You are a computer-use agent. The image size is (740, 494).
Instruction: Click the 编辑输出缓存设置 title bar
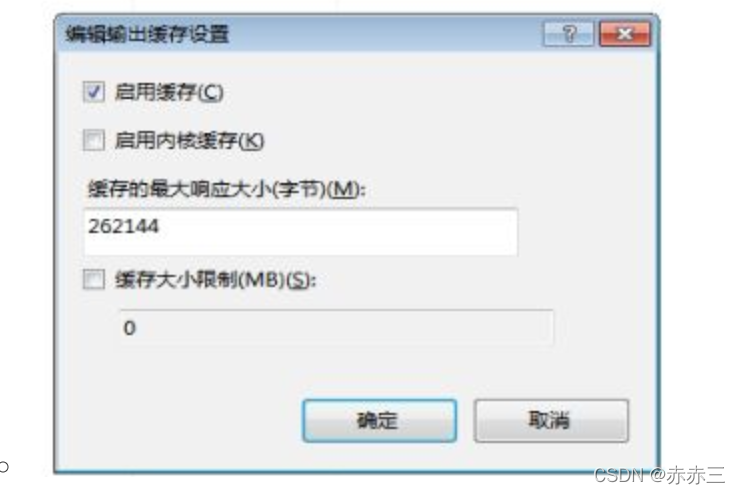coord(302,34)
